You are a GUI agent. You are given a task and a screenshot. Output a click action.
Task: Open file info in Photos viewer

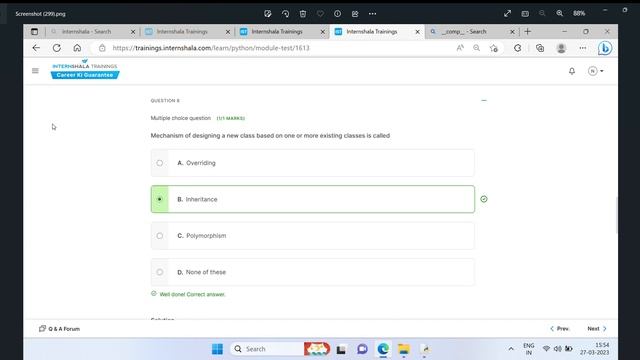pos(338,13)
